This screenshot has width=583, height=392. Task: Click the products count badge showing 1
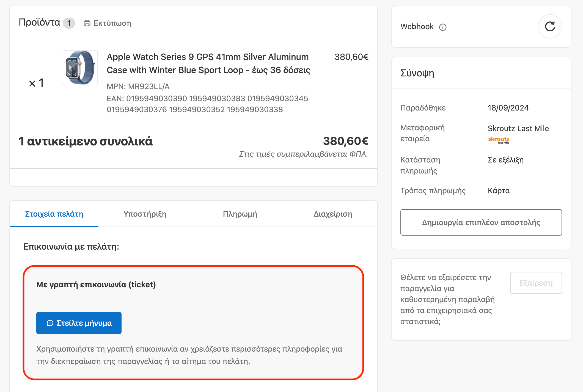tap(69, 23)
